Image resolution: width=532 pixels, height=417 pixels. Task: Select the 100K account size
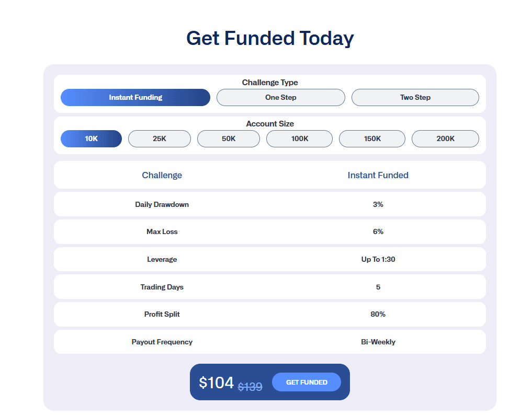coord(299,138)
